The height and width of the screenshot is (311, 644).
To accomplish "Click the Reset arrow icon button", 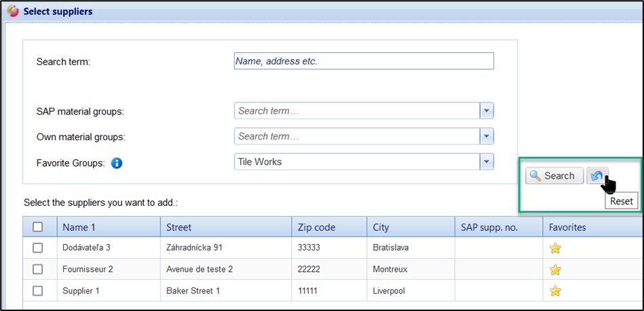I will tap(597, 176).
